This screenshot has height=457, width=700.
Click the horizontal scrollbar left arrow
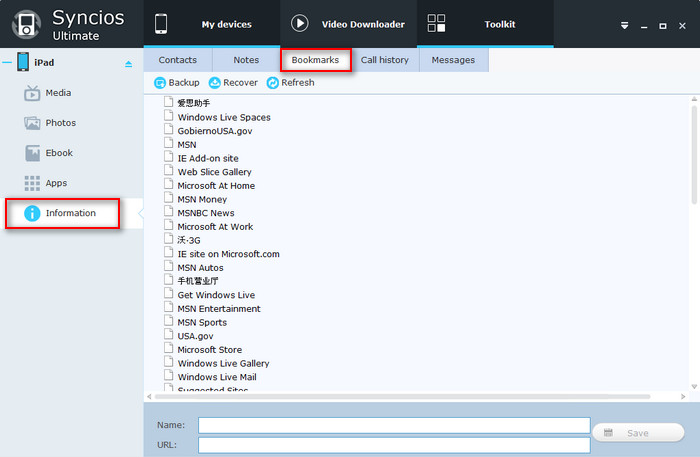coord(149,396)
